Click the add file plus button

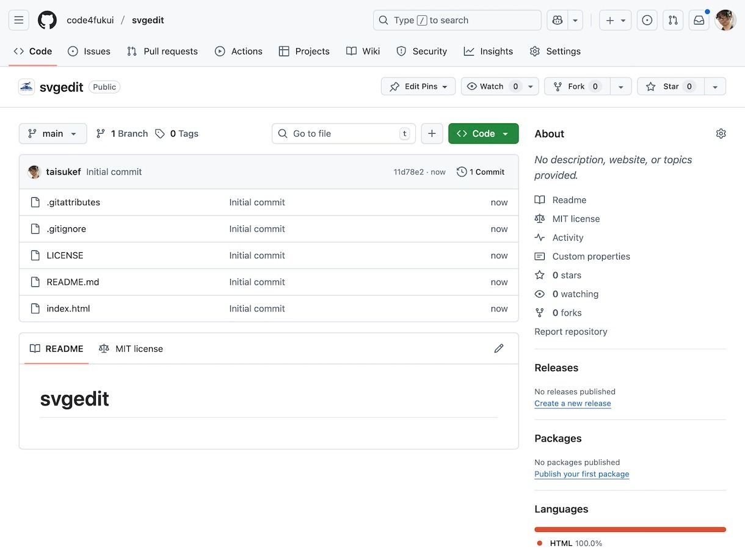point(432,134)
